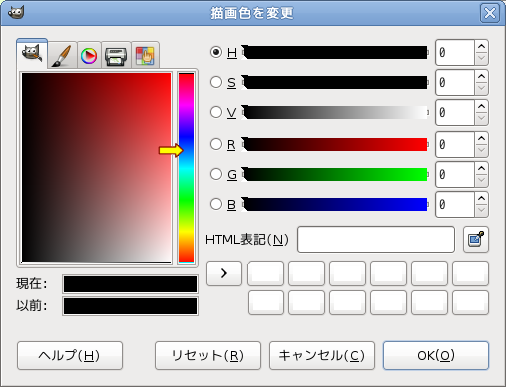Close the 描画色を変更 dialog

490,13
